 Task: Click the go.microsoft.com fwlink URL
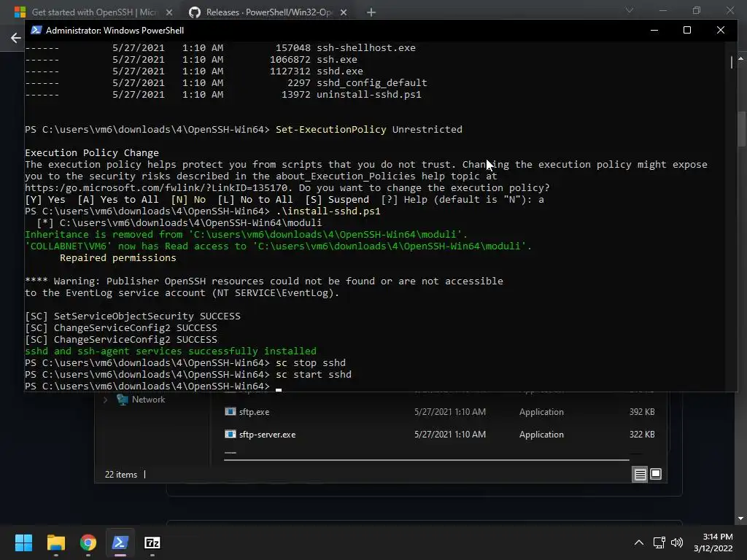click(x=156, y=187)
